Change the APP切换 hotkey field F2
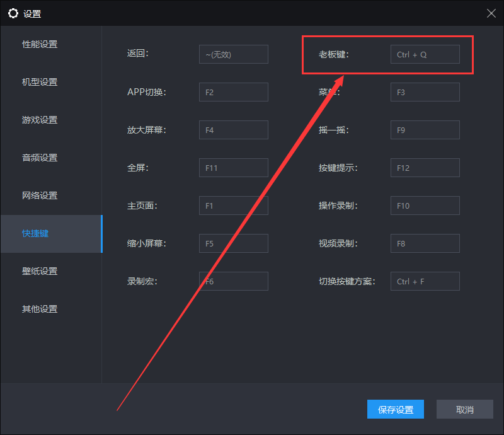 (233, 92)
